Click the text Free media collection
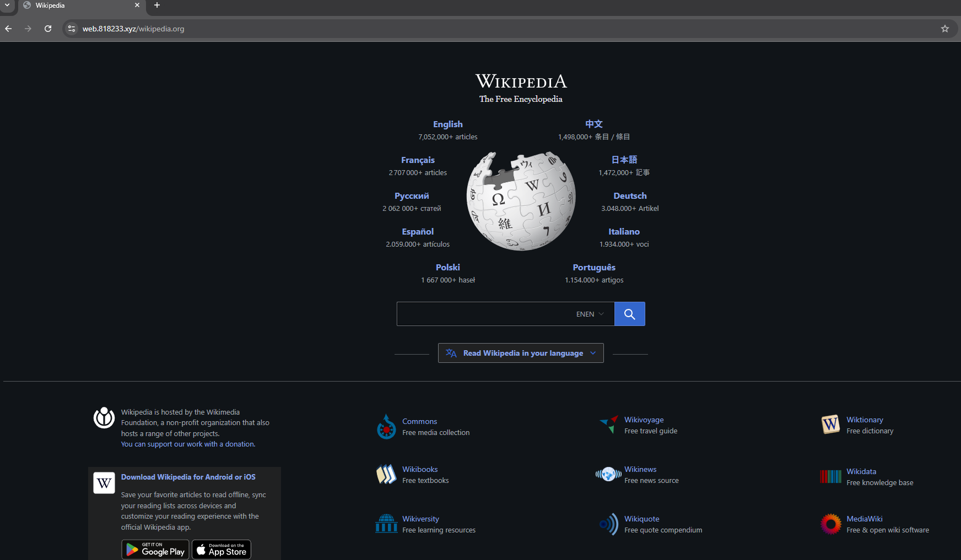This screenshot has height=560, width=961. tap(436, 433)
